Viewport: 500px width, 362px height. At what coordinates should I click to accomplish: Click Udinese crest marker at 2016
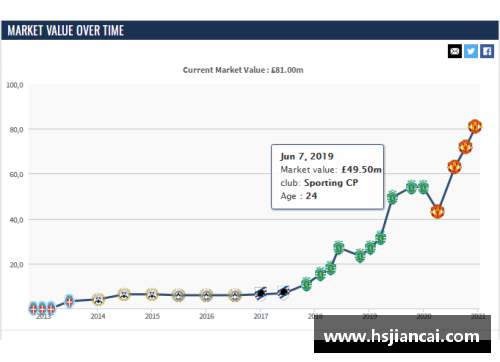click(206, 295)
